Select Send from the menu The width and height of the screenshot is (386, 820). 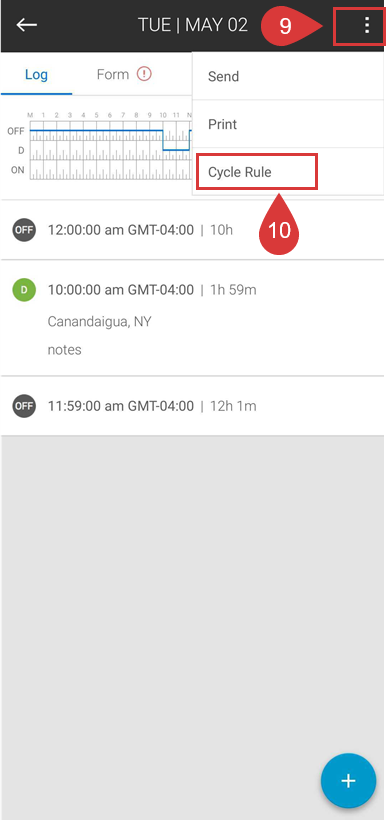[288, 76]
